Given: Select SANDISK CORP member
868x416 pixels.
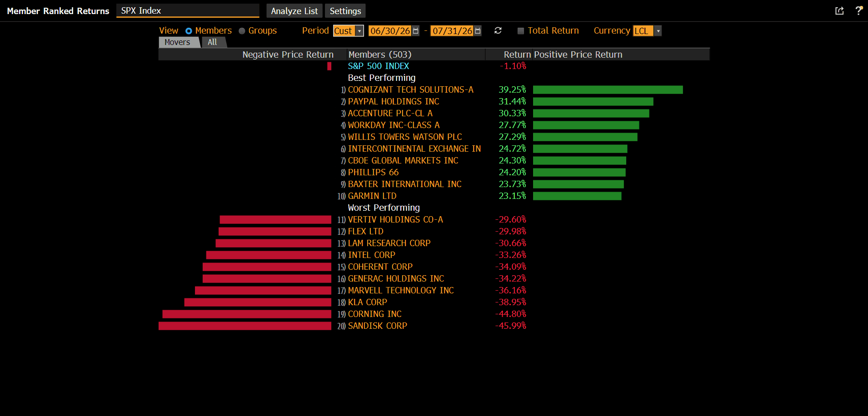Looking at the screenshot, I should coord(378,326).
